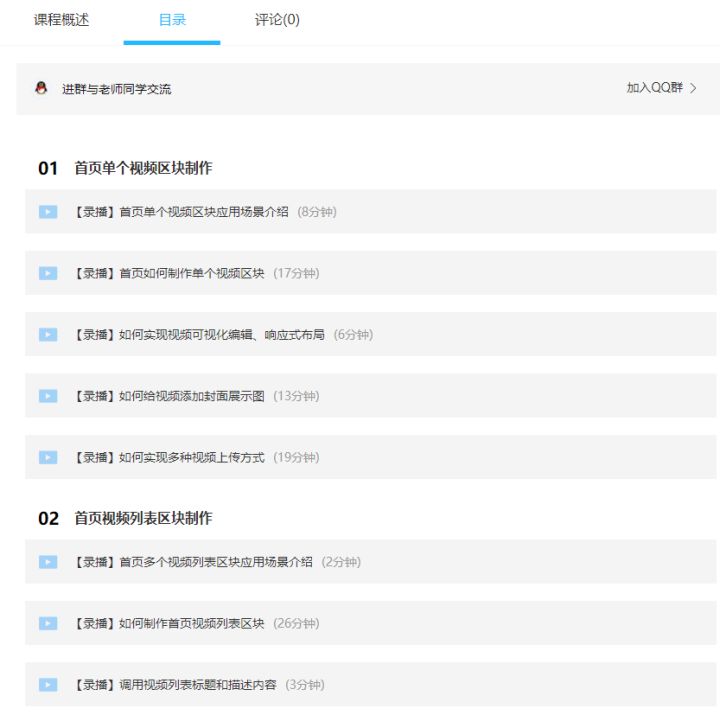Click play icon for 首页多个视频列表区块应用场景介绍
Viewport: 720px width, 715px height.
[48, 562]
